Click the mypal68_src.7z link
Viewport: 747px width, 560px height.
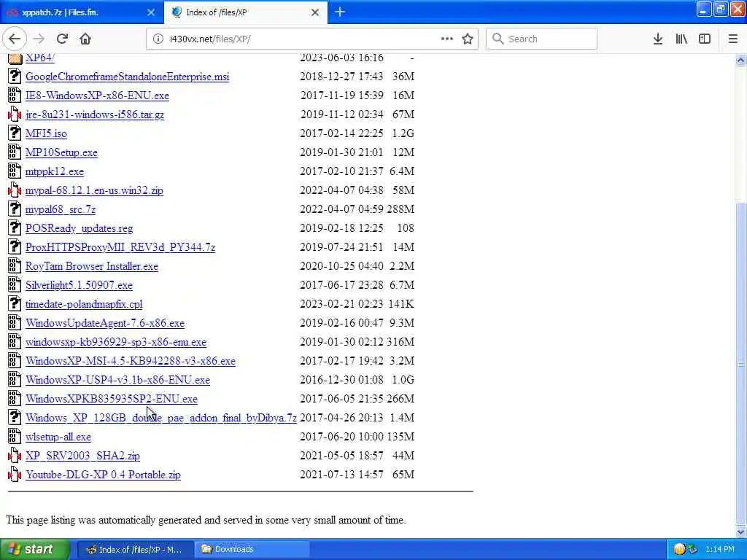(61, 209)
